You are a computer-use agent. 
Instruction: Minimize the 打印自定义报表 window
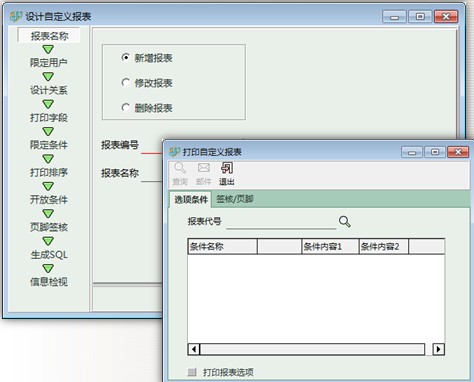click(412, 152)
